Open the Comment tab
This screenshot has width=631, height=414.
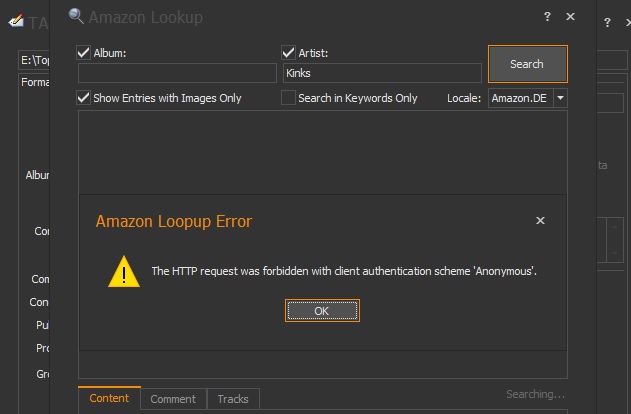173,399
